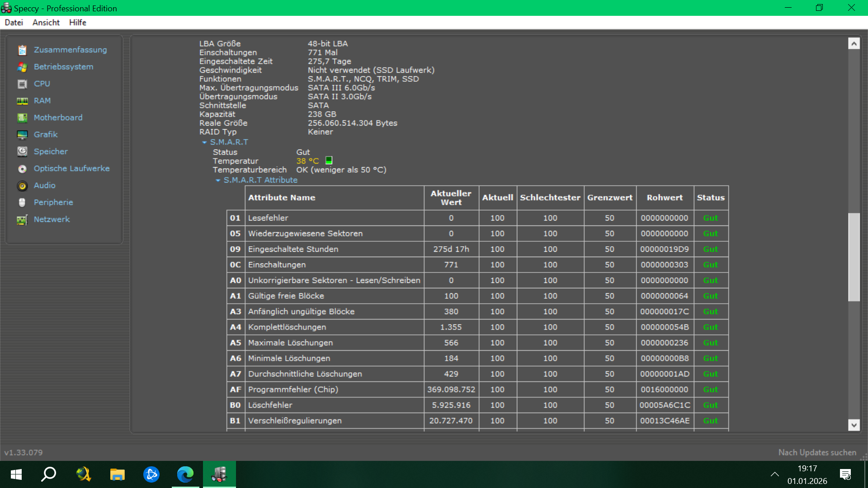Open the Ansicht menu

pyautogui.click(x=46, y=23)
